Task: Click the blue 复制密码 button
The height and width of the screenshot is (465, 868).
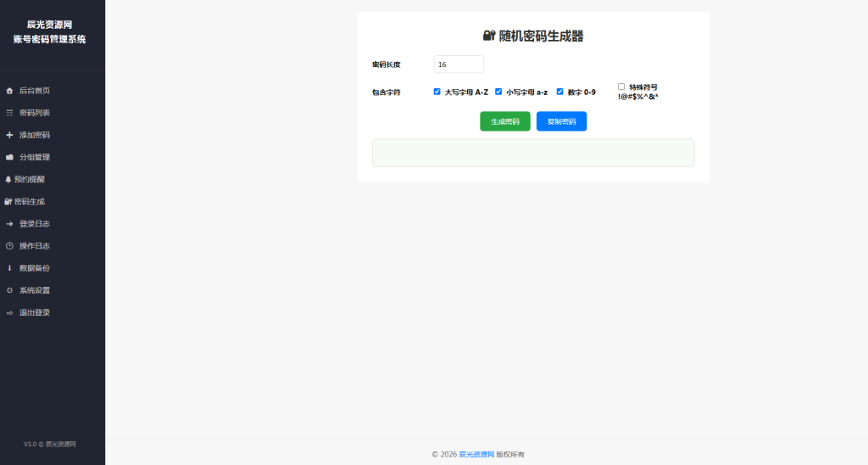Action: (561, 121)
